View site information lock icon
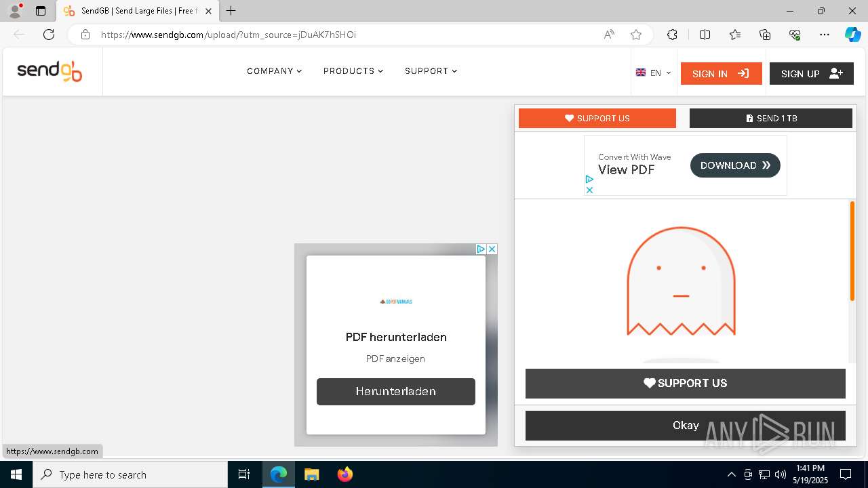Viewport: 868px width, 488px height. click(x=85, y=35)
